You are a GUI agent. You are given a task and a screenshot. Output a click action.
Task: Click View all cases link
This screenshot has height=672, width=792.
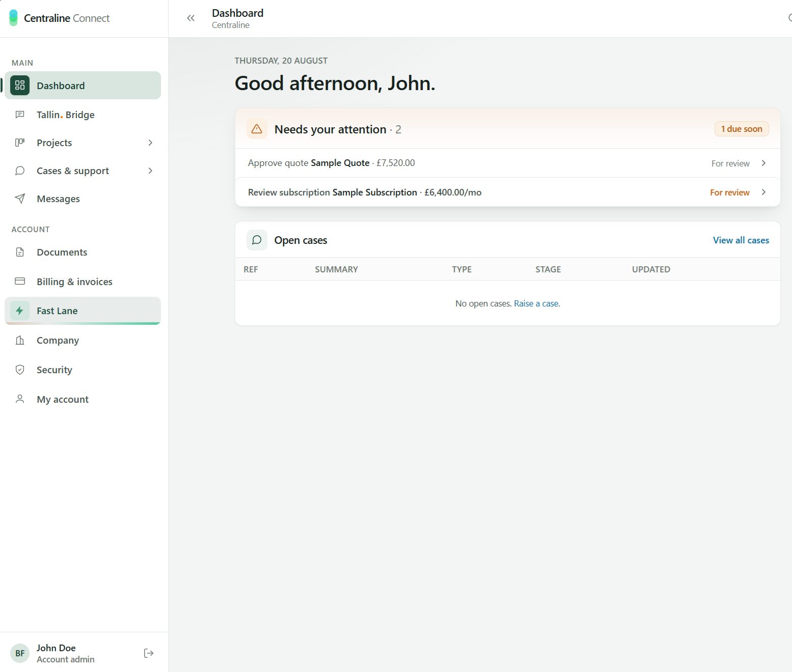click(741, 240)
